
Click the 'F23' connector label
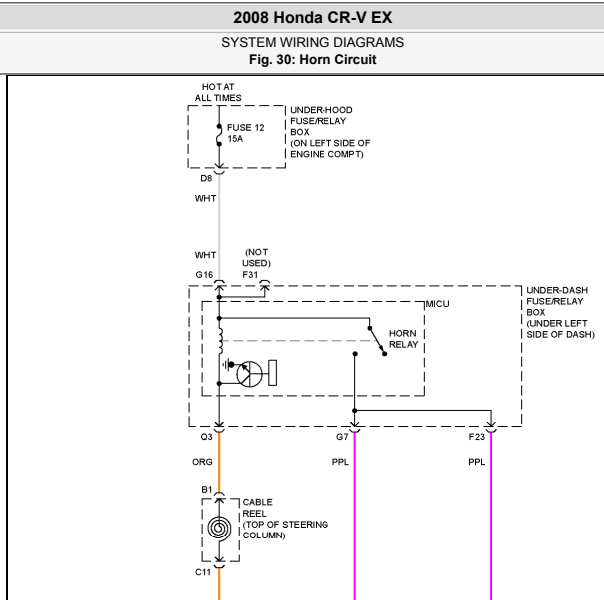point(476,437)
